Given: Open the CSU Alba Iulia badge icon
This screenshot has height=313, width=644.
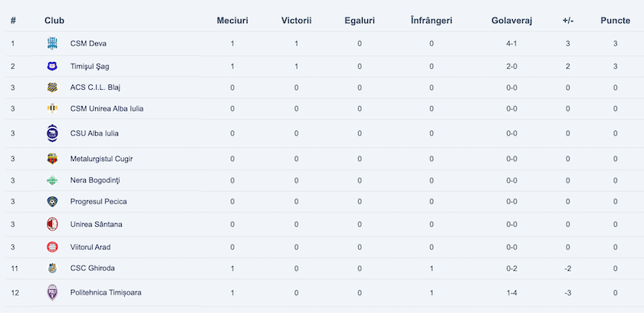Looking at the screenshot, I should (52, 133).
